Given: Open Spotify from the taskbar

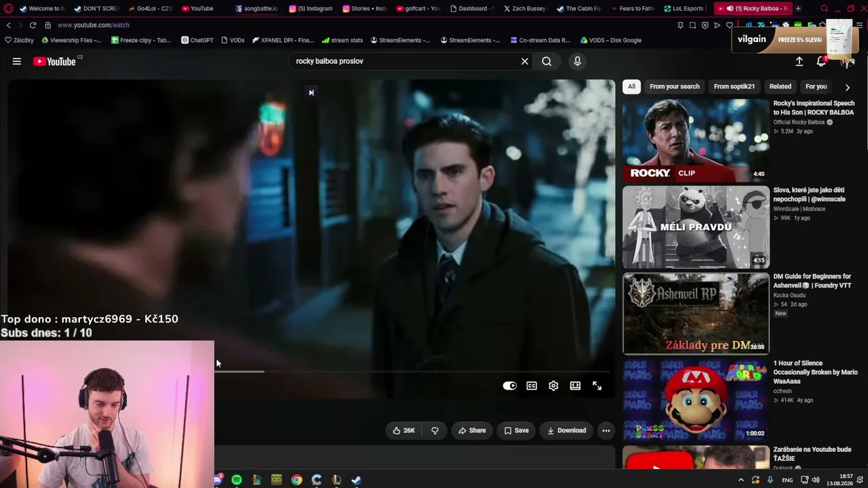Looking at the screenshot, I should click(x=237, y=480).
